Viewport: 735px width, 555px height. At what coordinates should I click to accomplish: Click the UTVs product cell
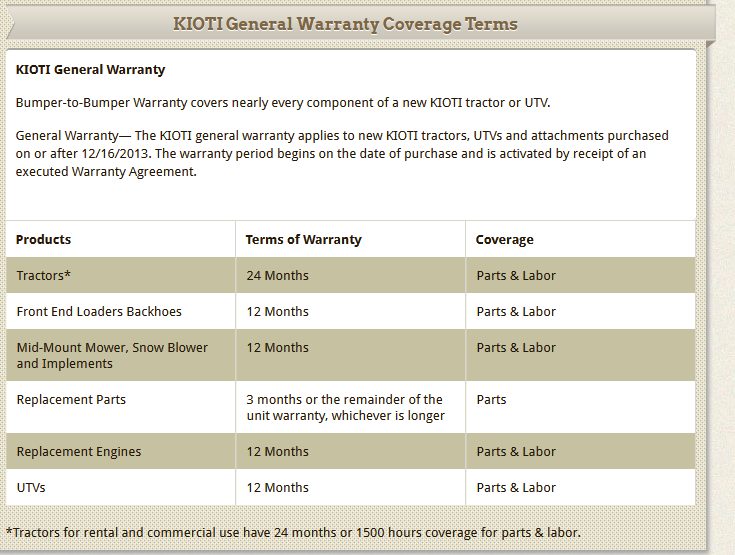(31, 488)
